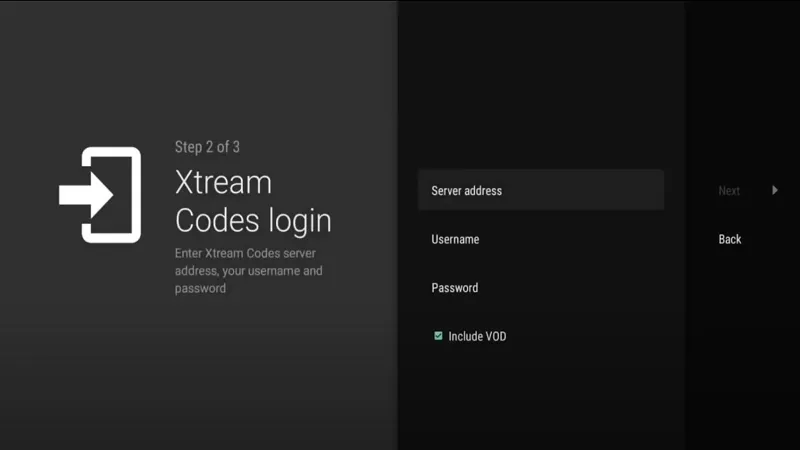The width and height of the screenshot is (800, 450).
Task: Go back using the Back button
Action: click(x=730, y=239)
